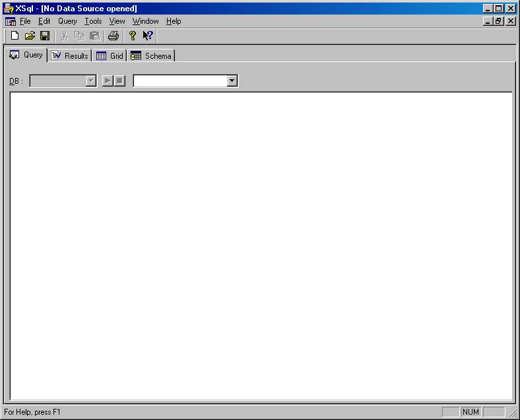This screenshot has height=420, width=520.
Task: Open the query history combo box arrow
Action: (232, 81)
